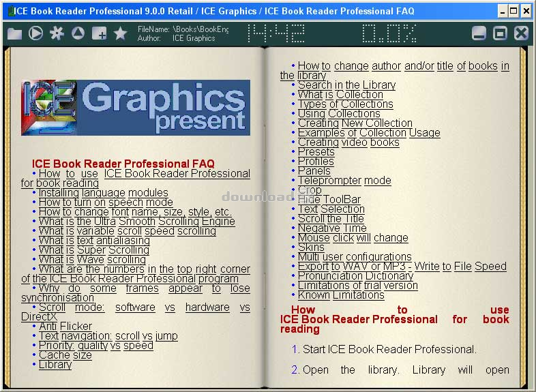Open 'What is Collection' link
536x392 pixels.
click(340, 94)
